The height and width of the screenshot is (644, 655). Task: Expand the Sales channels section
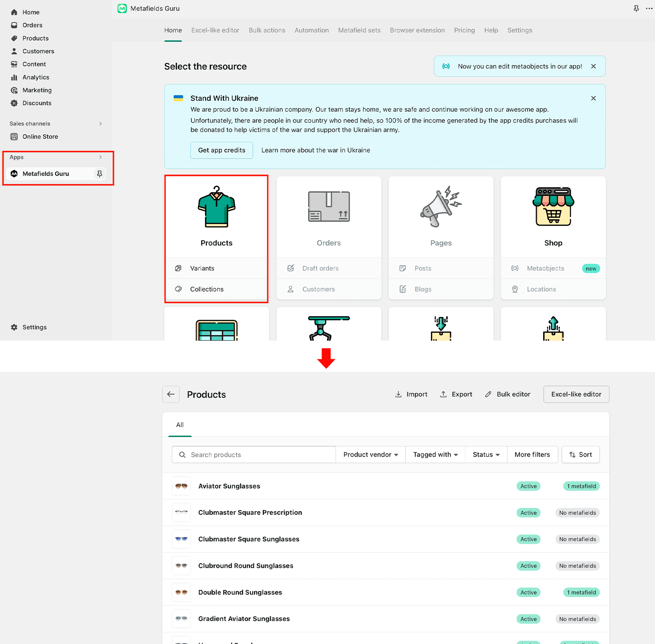100,124
